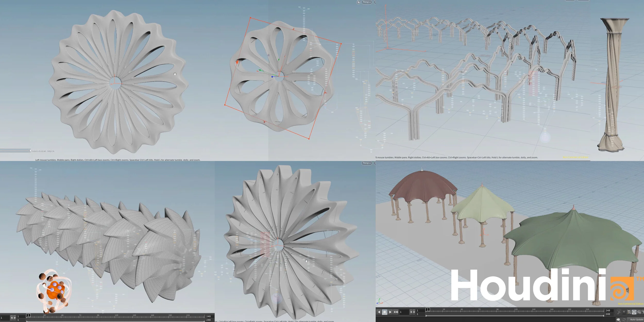644x322 pixels.
Task: Step one frame forward in right timeline
Action: point(414,312)
